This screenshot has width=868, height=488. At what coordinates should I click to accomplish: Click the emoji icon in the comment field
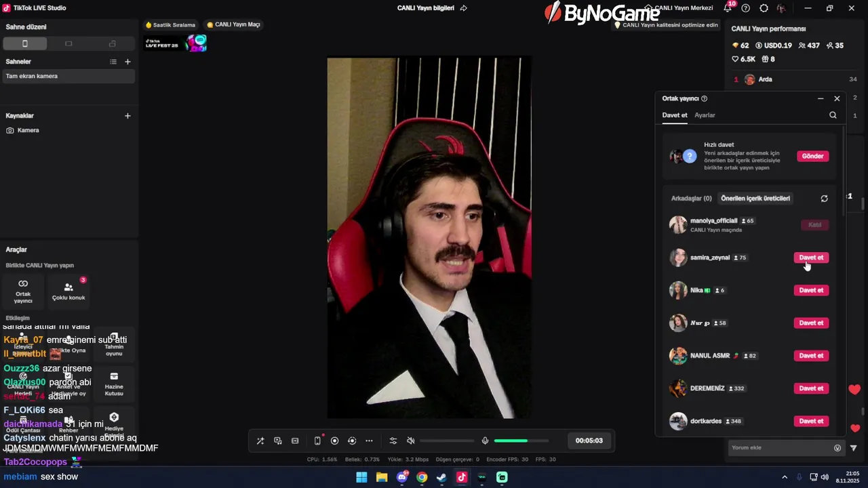click(837, 448)
